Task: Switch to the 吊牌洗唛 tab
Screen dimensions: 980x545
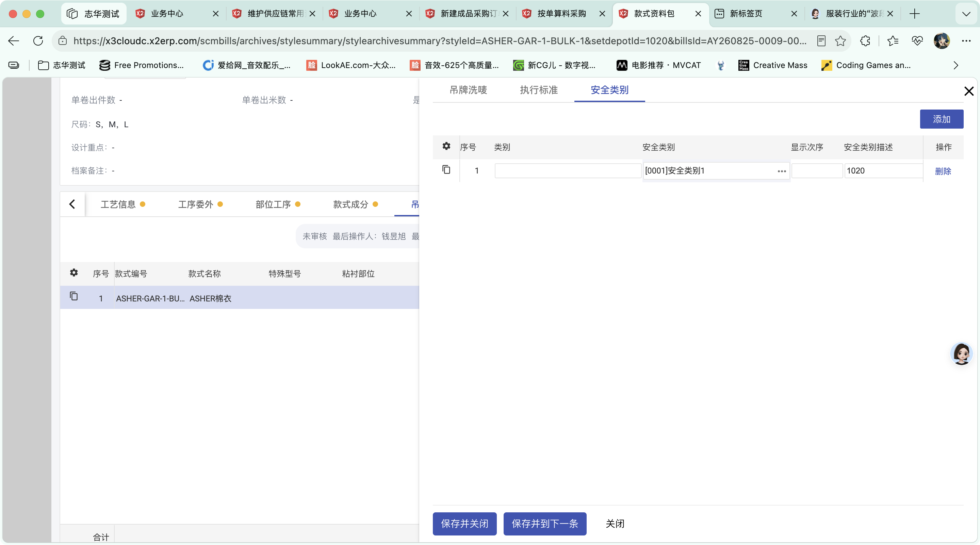Action: point(468,90)
